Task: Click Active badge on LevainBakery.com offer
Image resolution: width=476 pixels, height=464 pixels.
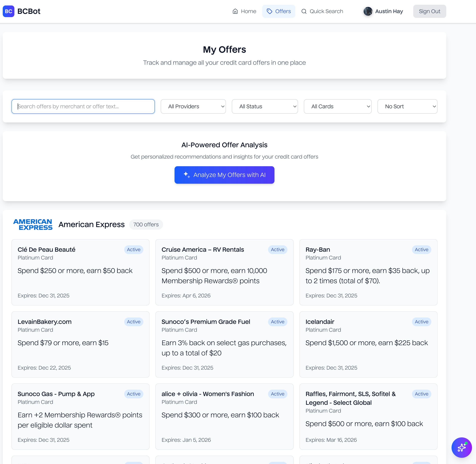Action: pyautogui.click(x=134, y=322)
